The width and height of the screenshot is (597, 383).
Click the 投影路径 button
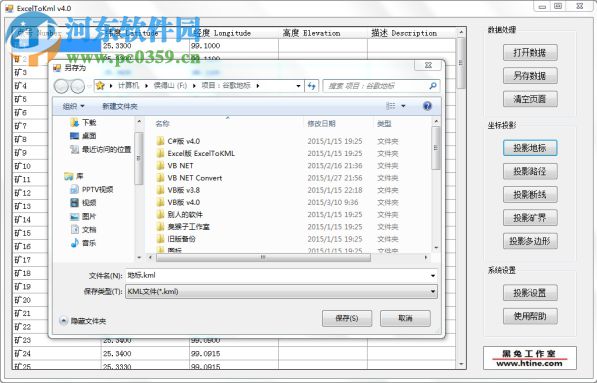point(530,171)
